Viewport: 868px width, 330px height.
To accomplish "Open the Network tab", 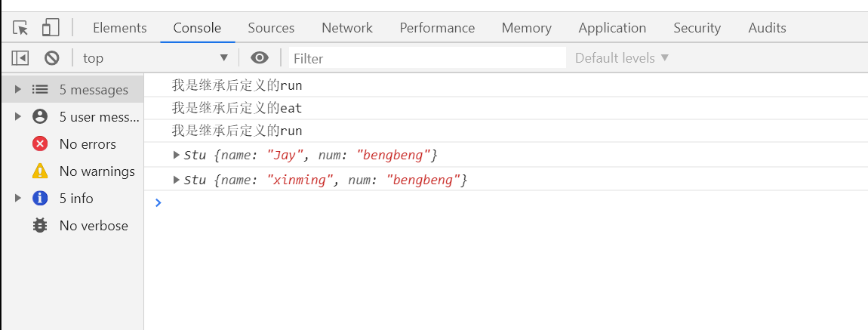I will (346, 28).
